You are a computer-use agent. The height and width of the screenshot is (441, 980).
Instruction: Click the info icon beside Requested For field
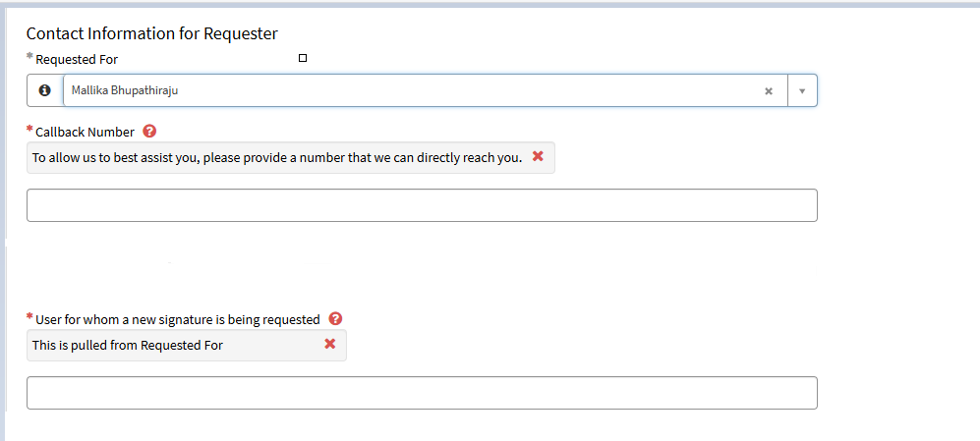45,90
